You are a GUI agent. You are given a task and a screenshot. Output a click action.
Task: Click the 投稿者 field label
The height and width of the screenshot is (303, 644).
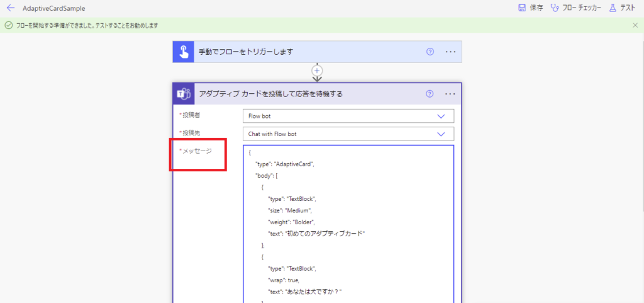(x=190, y=115)
